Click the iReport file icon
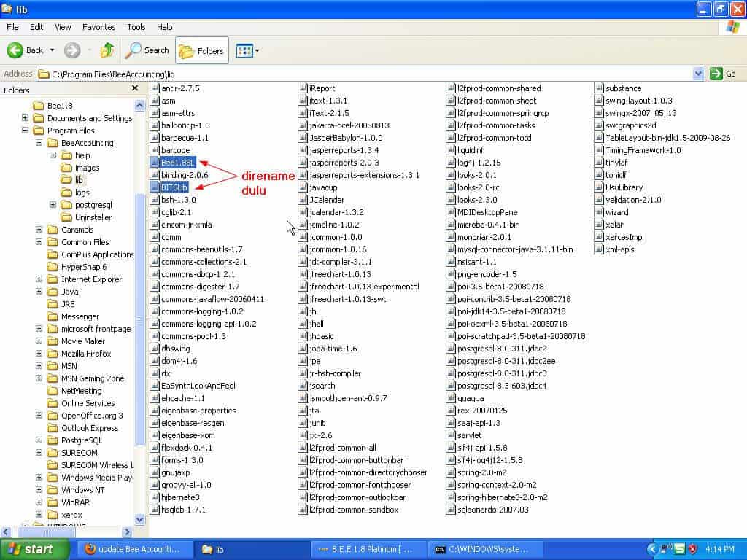 (x=303, y=88)
